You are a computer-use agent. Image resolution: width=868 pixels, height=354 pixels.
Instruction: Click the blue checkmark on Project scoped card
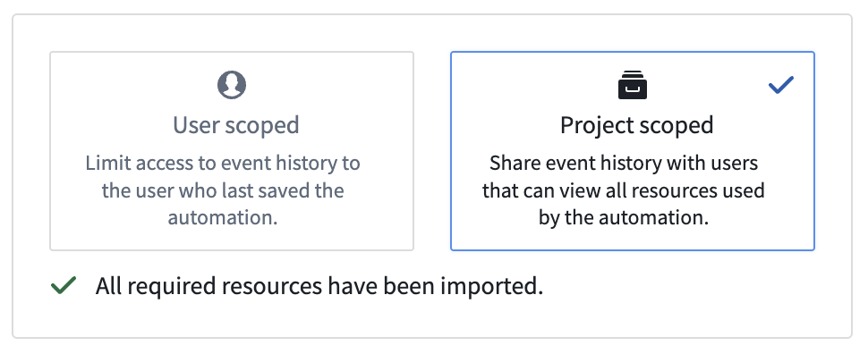click(x=781, y=85)
